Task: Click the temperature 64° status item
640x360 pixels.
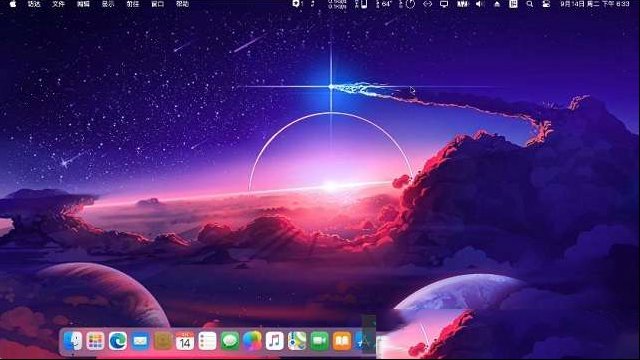Action: [384, 4]
